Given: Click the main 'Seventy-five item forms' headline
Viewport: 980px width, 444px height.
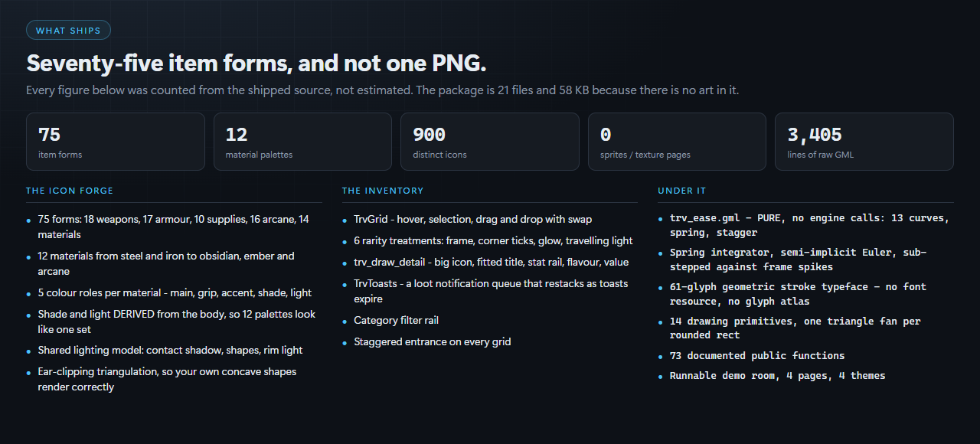Looking at the screenshot, I should pos(256,63).
